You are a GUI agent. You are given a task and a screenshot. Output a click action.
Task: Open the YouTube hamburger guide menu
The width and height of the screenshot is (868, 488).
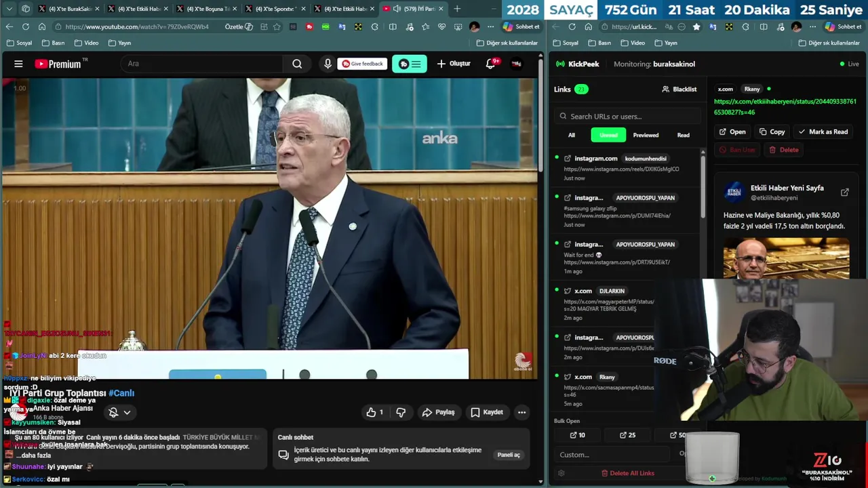pos(18,64)
